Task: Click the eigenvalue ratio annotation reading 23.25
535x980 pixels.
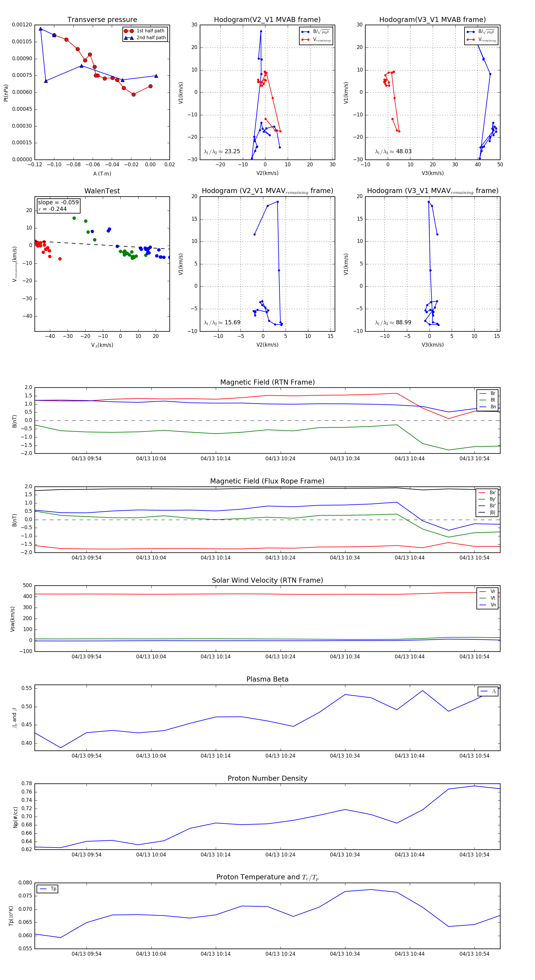Action: [222, 151]
